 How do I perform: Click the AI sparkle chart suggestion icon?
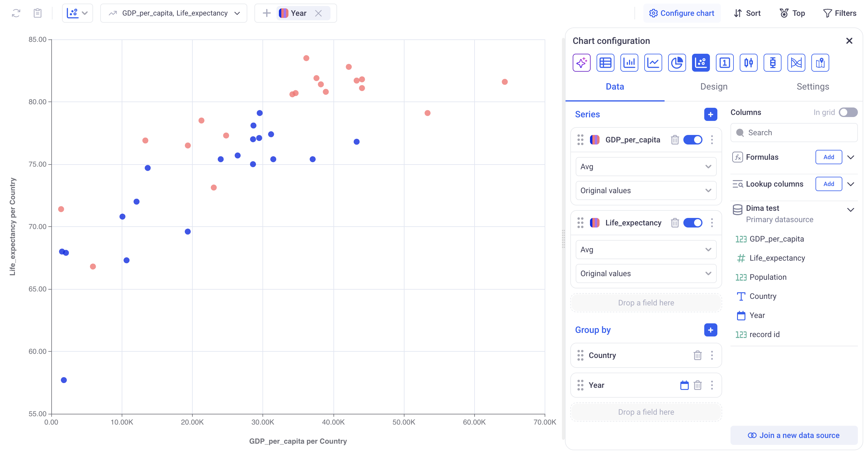[x=581, y=63]
